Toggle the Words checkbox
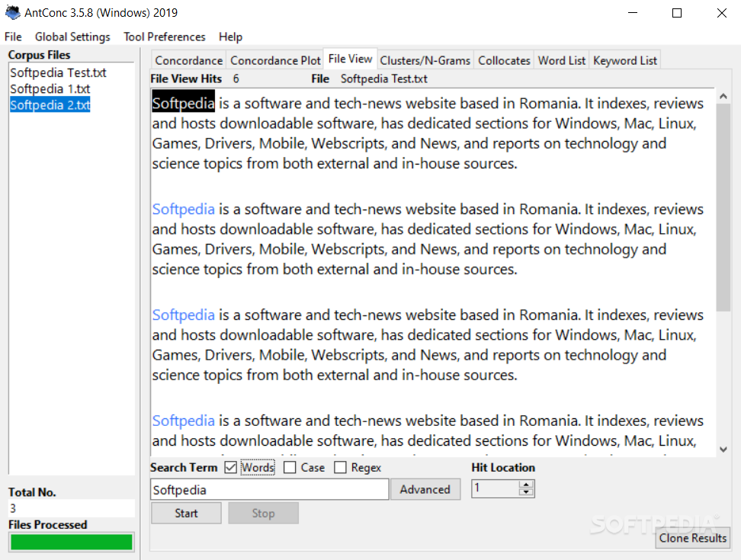Viewport: 741px width, 560px height. coord(231,468)
